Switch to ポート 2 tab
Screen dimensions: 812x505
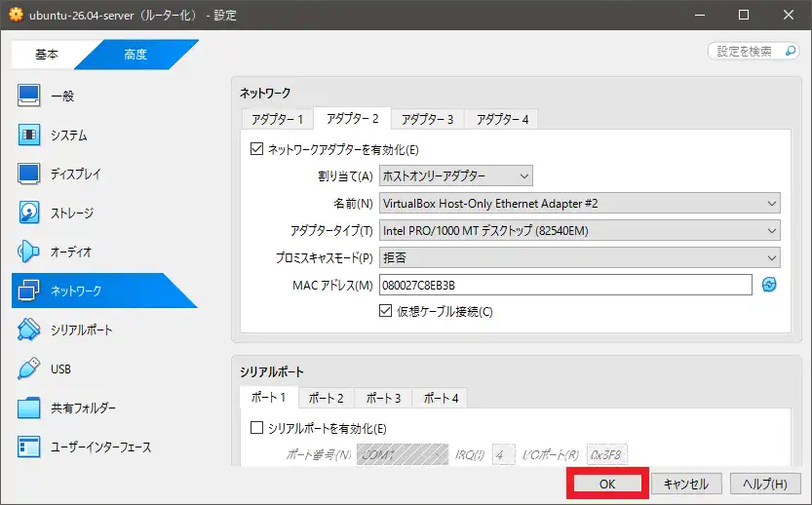tap(327, 399)
